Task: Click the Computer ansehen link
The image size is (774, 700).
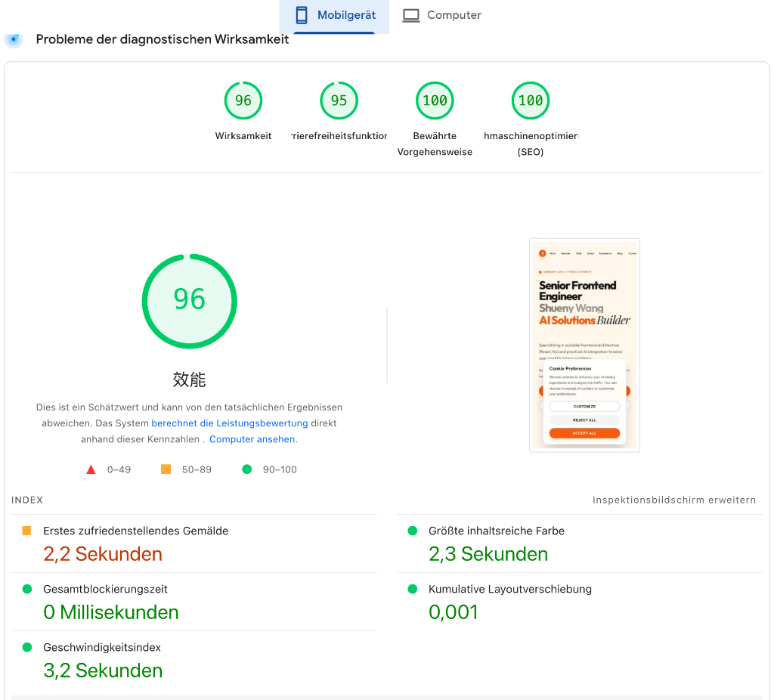Action: (x=252, y=438)
